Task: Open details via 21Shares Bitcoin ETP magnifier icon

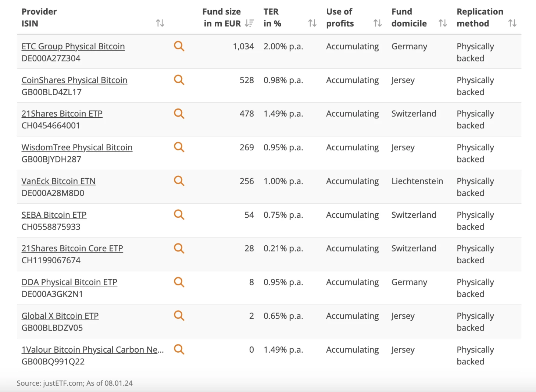Action: click(179, 114)
